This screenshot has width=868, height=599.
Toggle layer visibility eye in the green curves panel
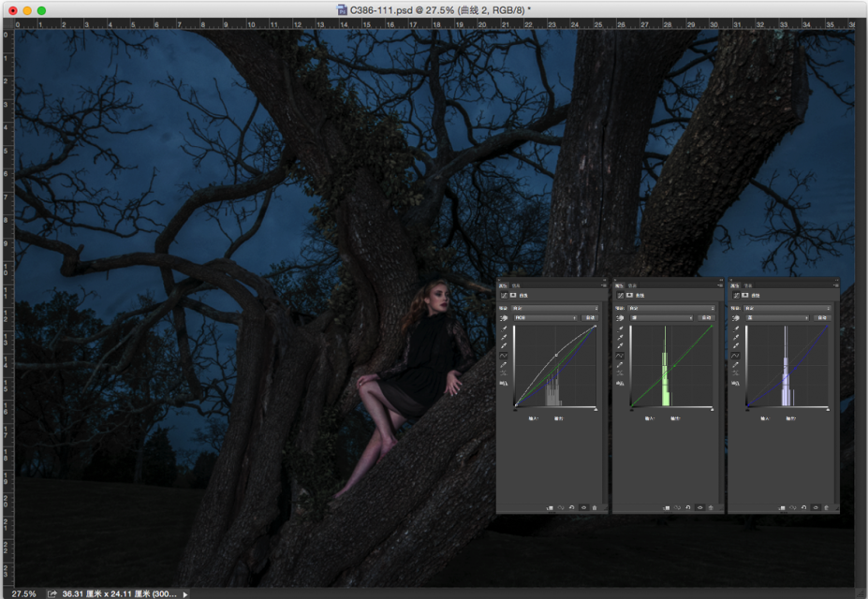click(x=699, y=507)
